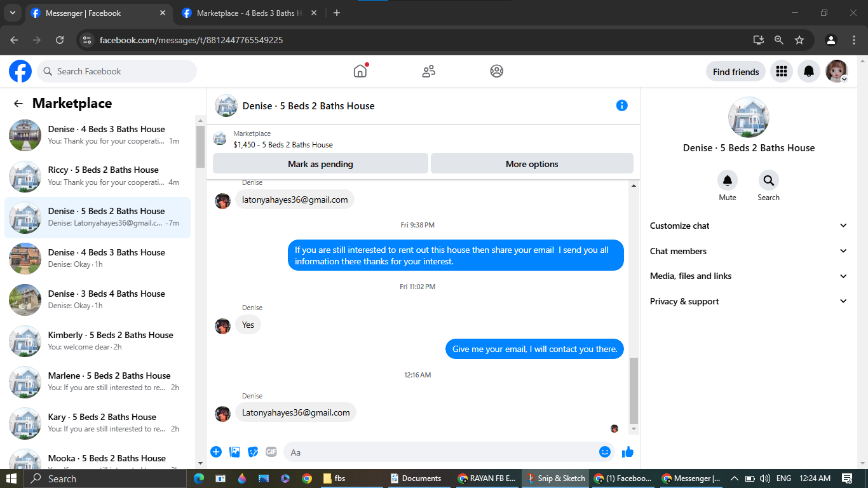
Task: Open Kary · 5 Beds 2 Baths House chat
Action: click(97, 423)
